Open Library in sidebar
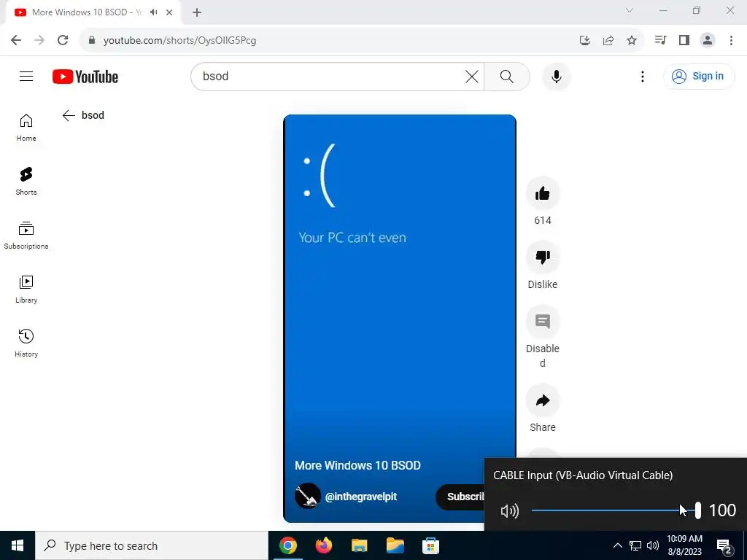Viewport: 747px width, 560px height. click(26, 289)
